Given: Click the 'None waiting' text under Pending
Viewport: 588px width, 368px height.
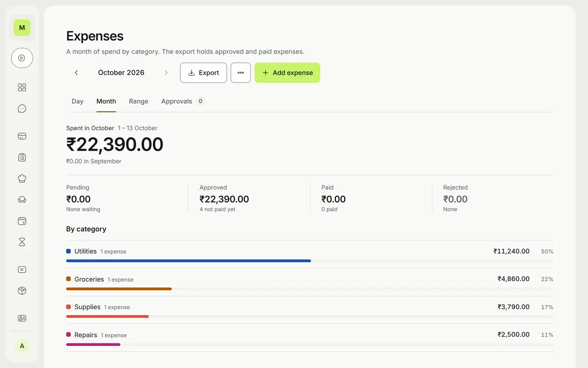Looking at the screenshot, I should tap(83, 209).
